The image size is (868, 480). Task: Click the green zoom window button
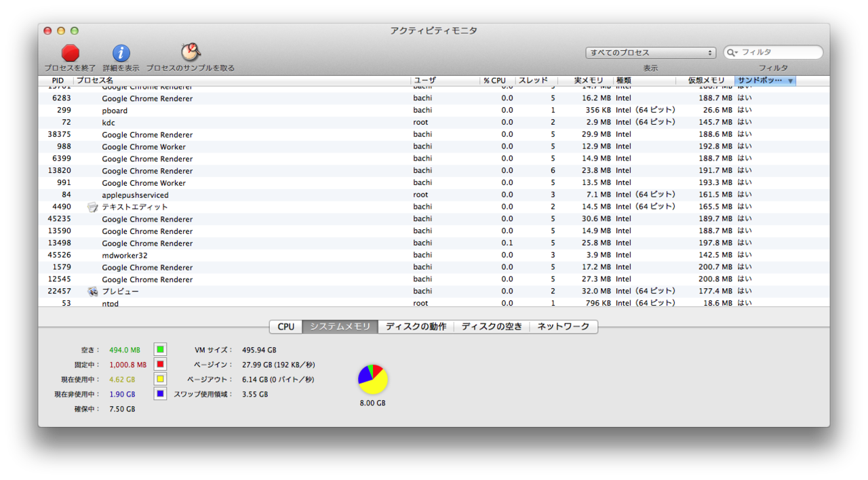75,31
